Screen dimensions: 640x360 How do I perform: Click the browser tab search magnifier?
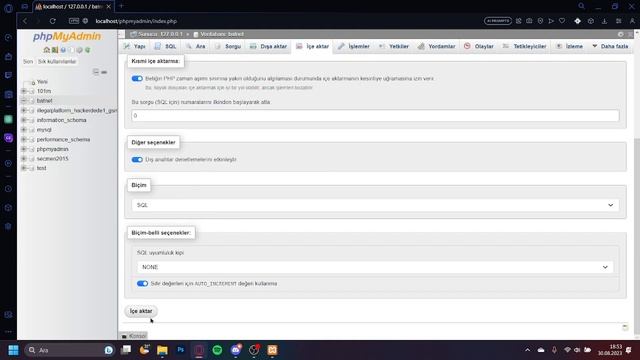click(x=581, y=6)
